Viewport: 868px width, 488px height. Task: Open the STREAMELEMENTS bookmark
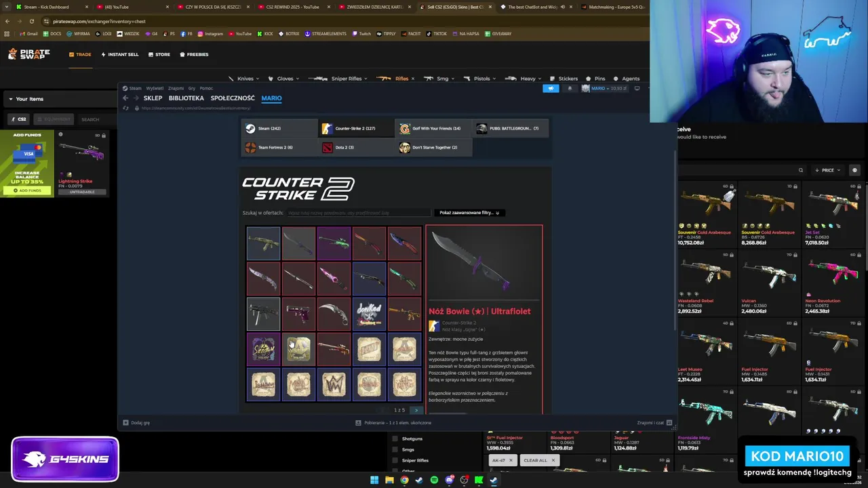pyautogui.click(x=325, y=33)
